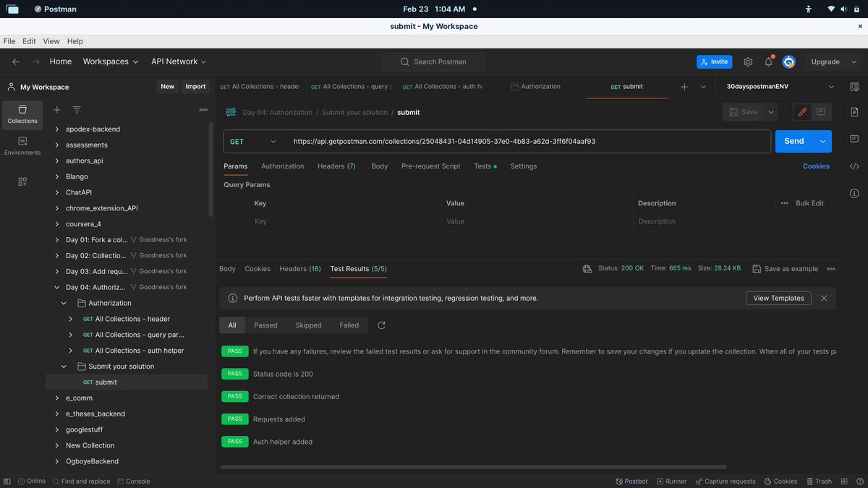Open sidebar more options ellipsis

pyautogui.click(x=203, y=110)
